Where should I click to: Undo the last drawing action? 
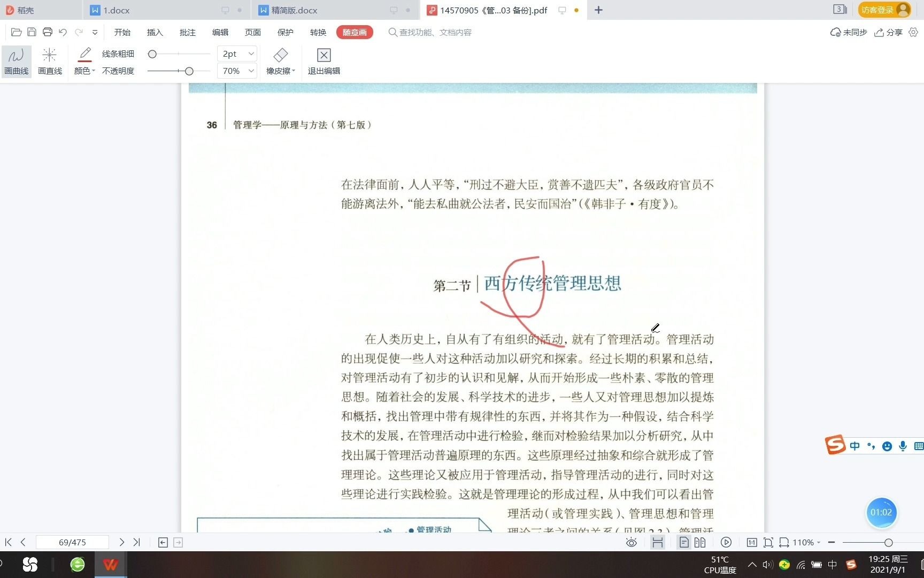click(63, 32)
